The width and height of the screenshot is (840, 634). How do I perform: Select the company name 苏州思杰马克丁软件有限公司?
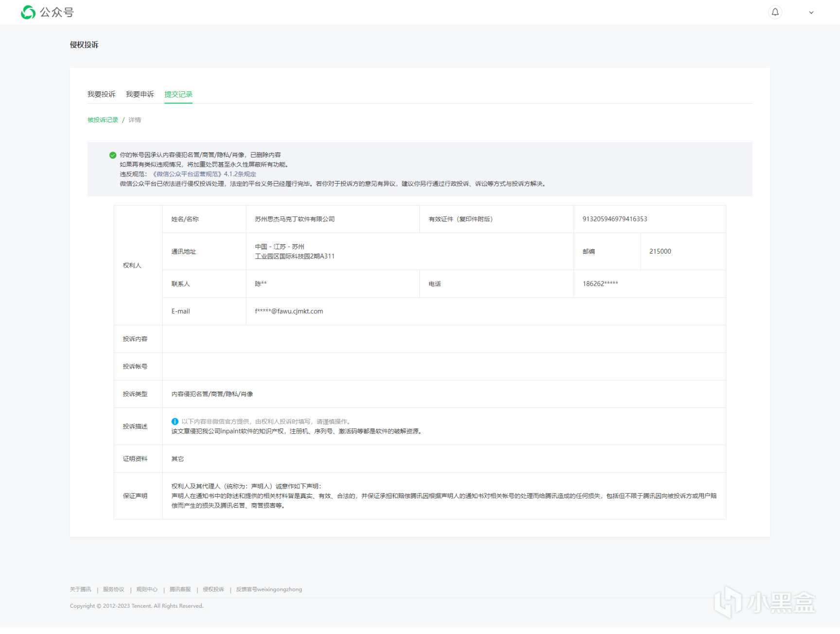coord(295,219)
